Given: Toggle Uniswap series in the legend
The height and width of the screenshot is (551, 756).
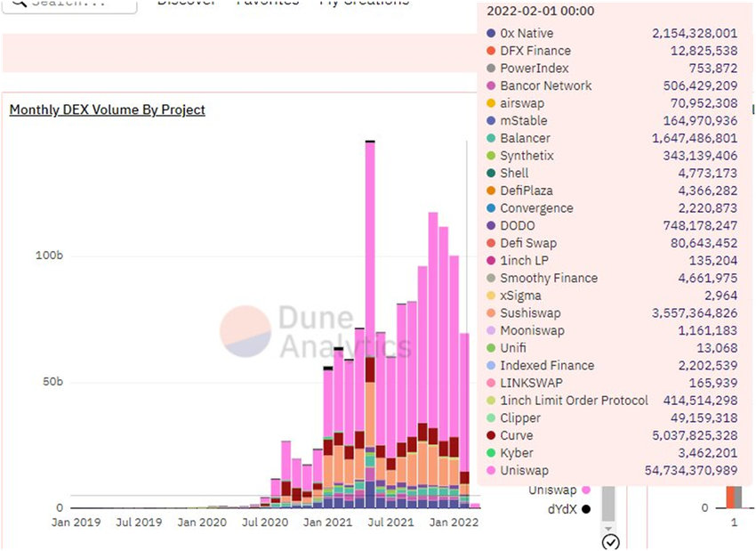Looking at the screenshot, I should pyautogui.click(x=552, y=490).
